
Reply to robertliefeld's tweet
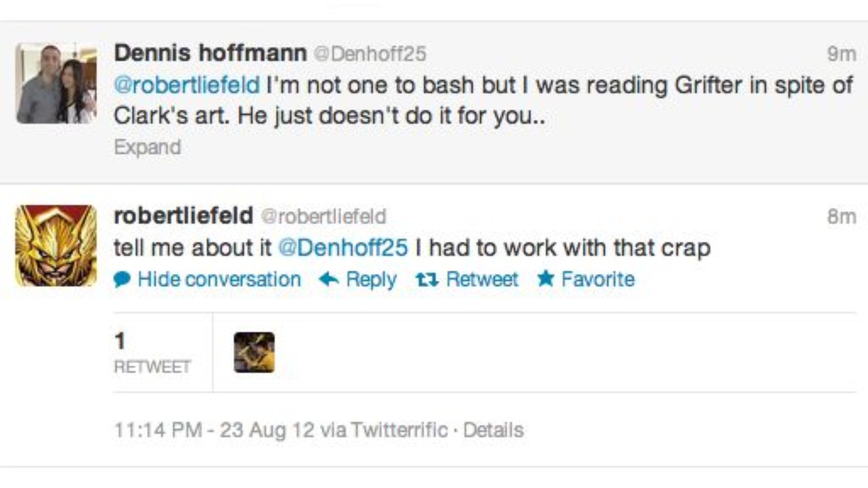[371, 280]
